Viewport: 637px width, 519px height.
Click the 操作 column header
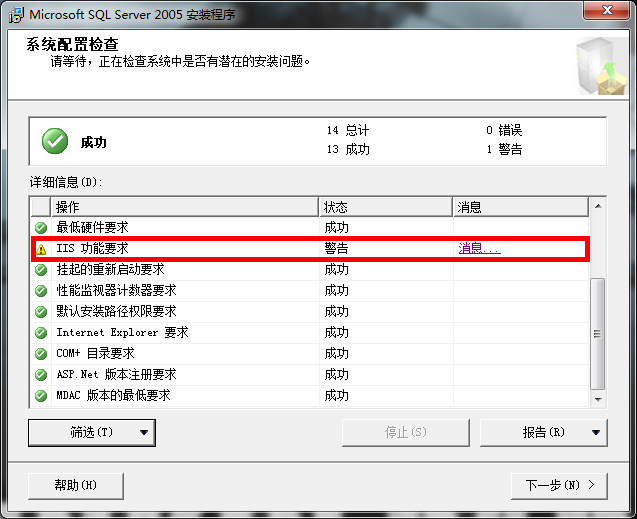[184, 207]
